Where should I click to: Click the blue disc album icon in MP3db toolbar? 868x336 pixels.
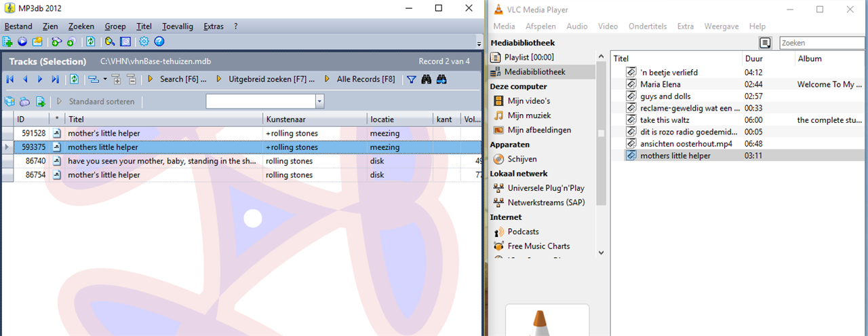coord(125,42)
